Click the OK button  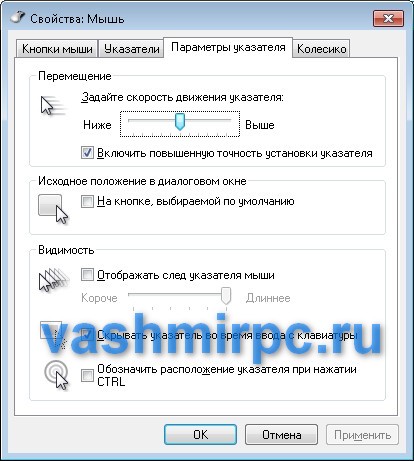pyautogui.click(x=200, y=434)
